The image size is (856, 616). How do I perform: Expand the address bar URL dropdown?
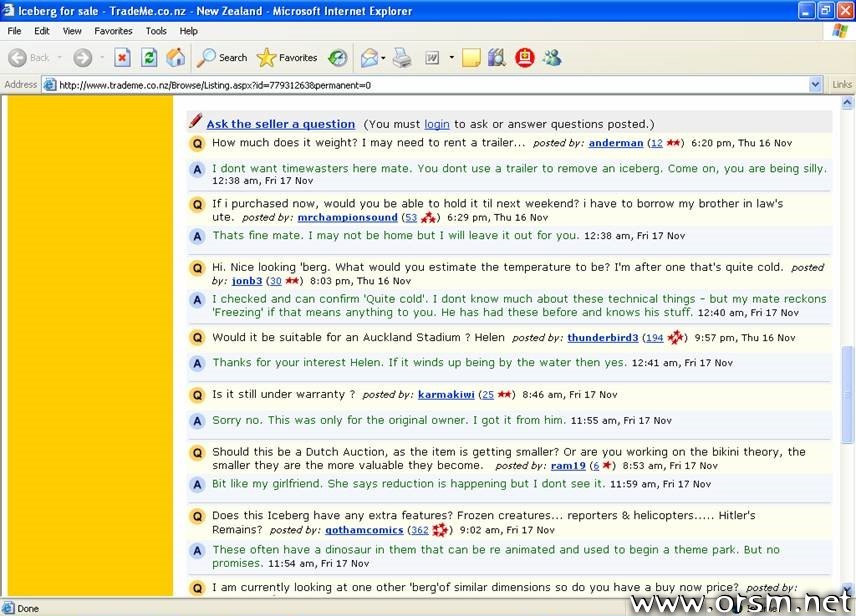815,85
